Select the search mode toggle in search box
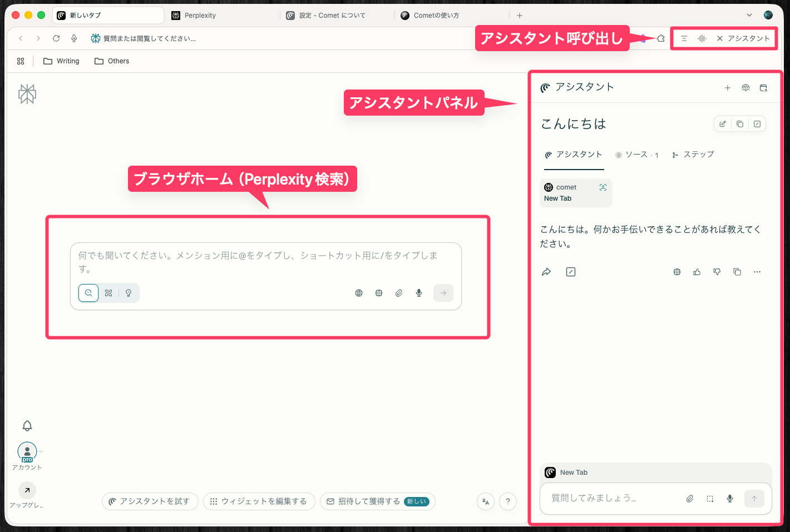The width and height of the screenshot is (790, 532). (88, 293)
